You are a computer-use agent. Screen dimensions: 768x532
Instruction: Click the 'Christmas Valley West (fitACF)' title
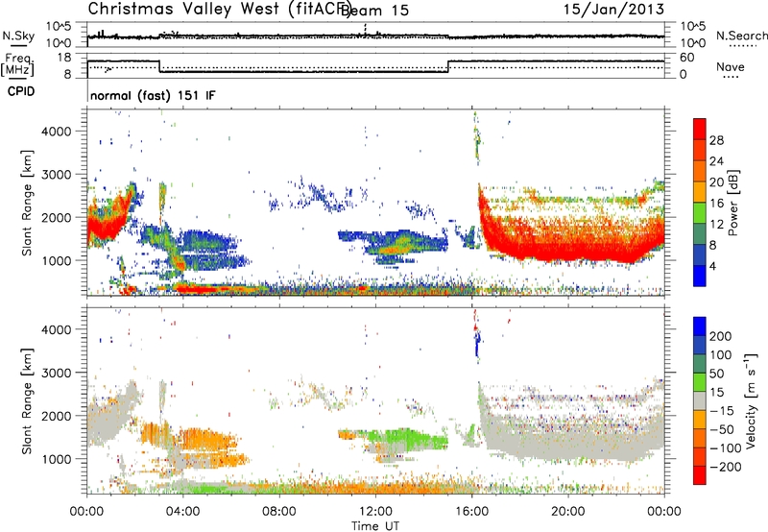[x=220, y=10]
